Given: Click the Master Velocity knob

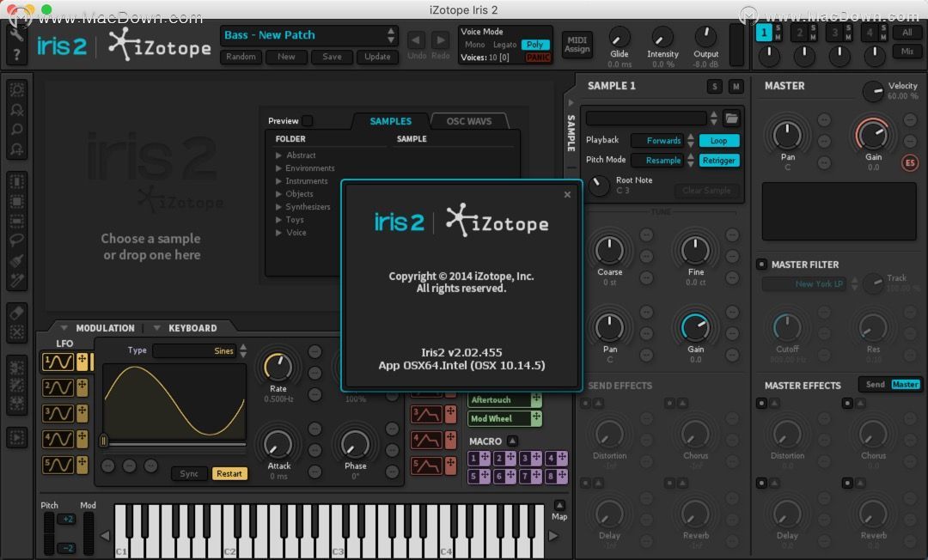Looking at the screenshot, I should pyautogui.click(x=873, y=91).
